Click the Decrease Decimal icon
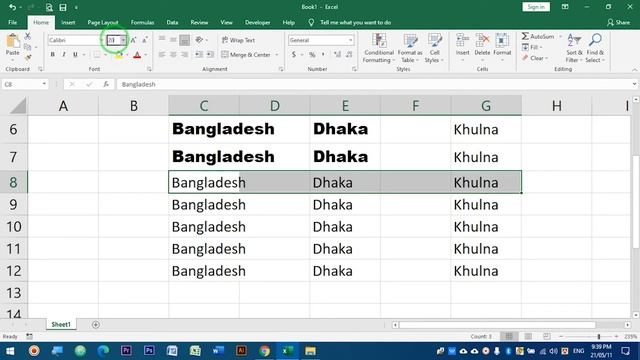 pos(349,55)
